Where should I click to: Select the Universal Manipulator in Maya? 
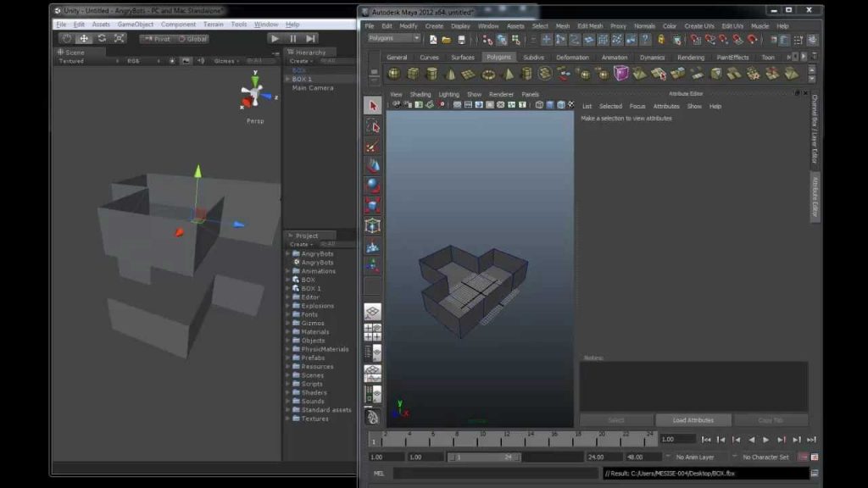coord(373,225)
